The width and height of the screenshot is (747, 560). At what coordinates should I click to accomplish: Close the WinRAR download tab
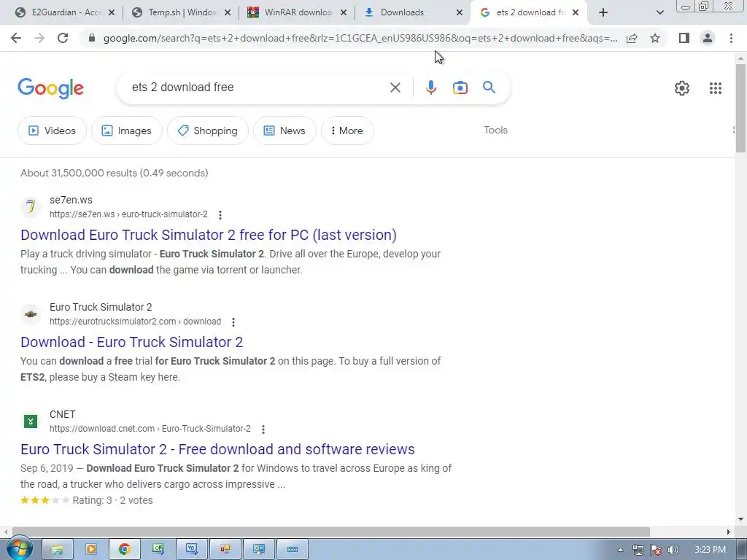pyautogui.click(x=343, y=12)
